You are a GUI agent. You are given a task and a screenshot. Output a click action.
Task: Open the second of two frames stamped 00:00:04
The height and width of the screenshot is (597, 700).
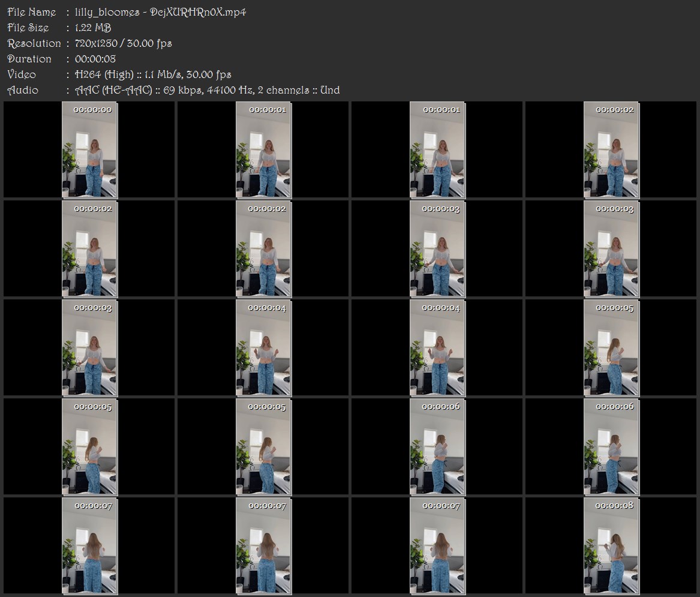(437, 348)
